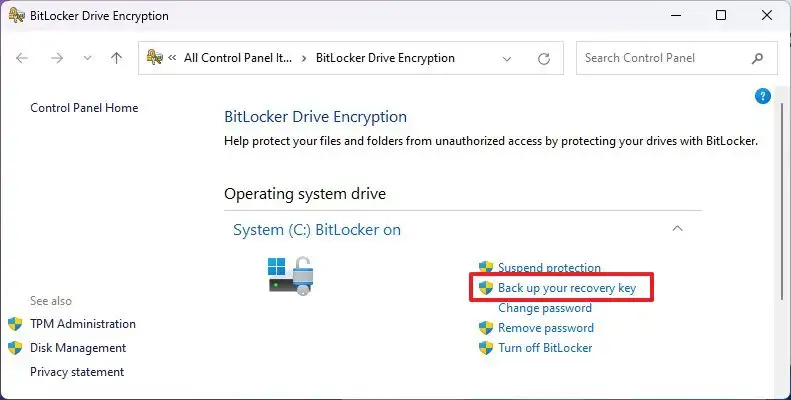This screenshot has height=400, width=791.
Task: Click the up one level arrow
Action: coord(116,58)
